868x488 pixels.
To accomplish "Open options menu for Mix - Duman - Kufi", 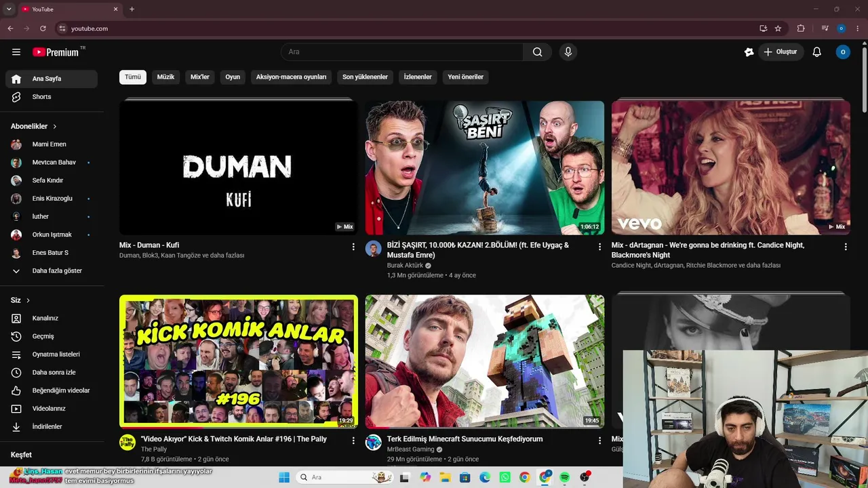I will click(353, 247).
